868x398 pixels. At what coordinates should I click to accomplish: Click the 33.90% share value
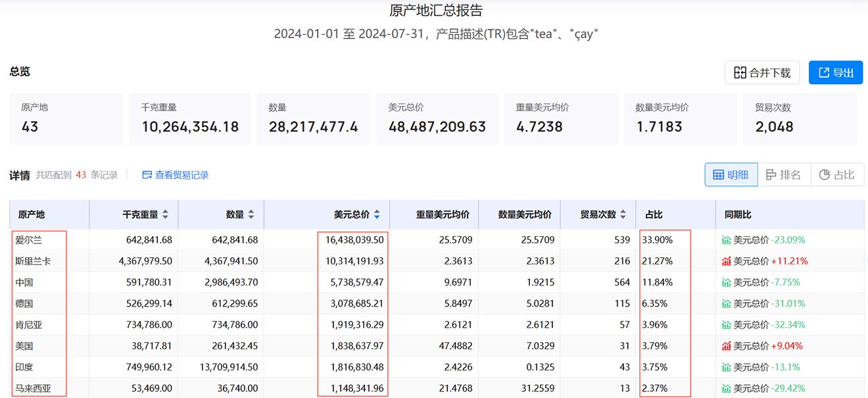657,240
